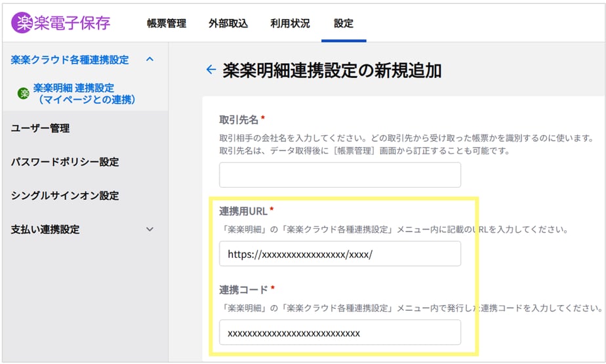606x364 pixels.
Task: Open the 帳票管理 tab
Action: click(167, 23)
